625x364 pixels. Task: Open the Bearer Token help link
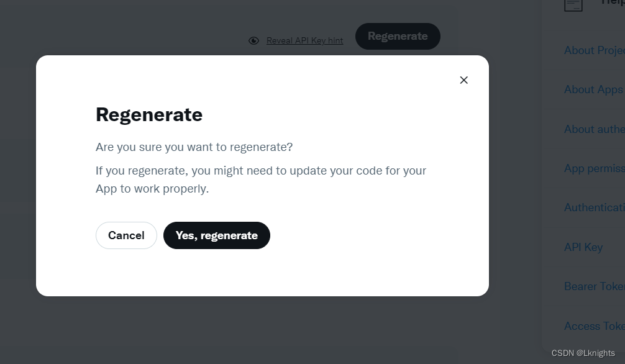tap(595, 286)
